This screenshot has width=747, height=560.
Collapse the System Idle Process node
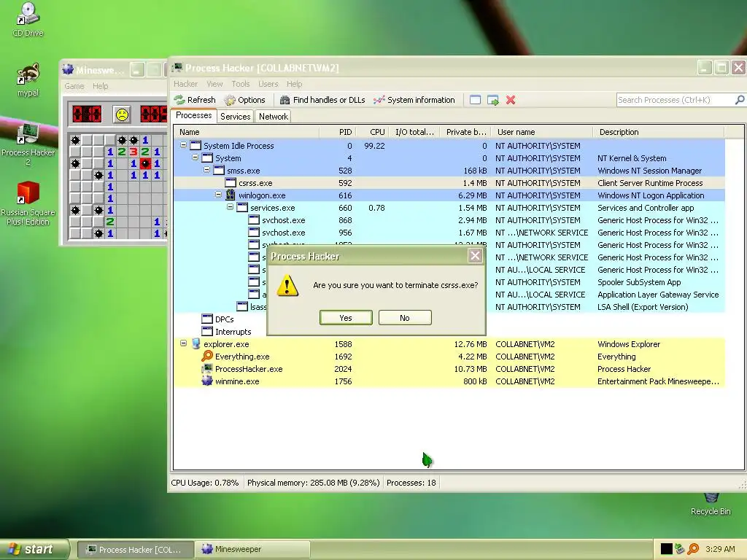tap(183, 145)
